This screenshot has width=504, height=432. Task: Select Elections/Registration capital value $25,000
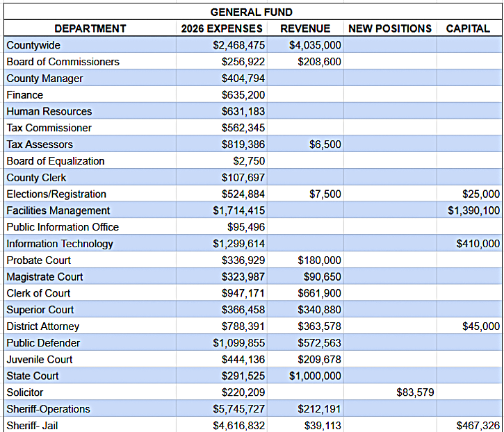[x=480, y=194]
